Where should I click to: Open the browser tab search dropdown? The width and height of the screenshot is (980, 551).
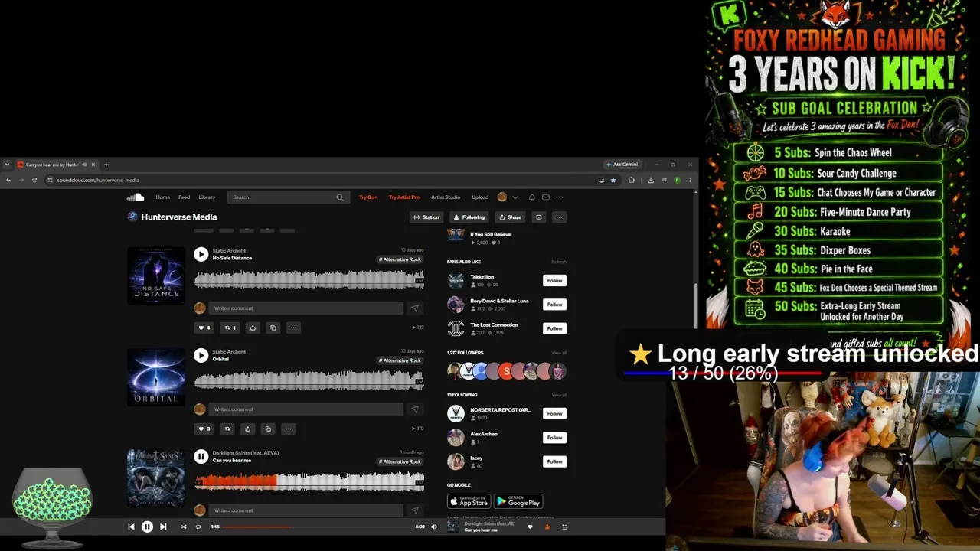pos(7,165)
